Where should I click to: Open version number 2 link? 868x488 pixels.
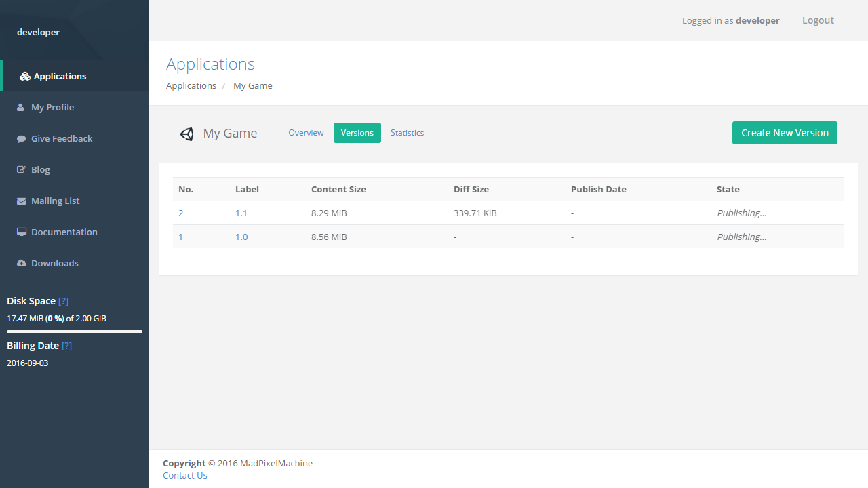point(181,213)
